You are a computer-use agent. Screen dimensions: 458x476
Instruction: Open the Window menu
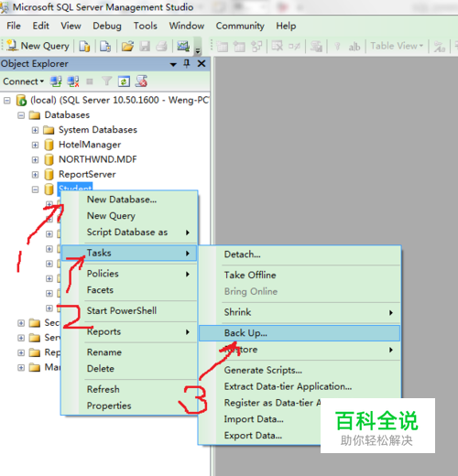[x=187, y=26]
